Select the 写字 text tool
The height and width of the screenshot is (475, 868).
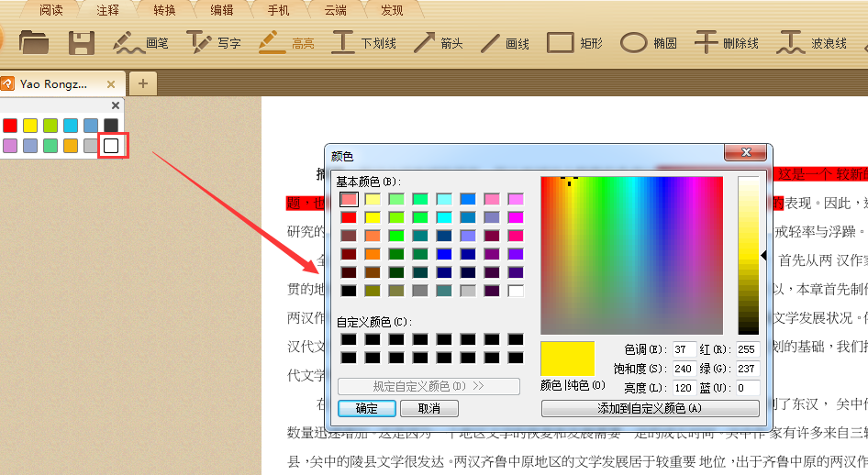(x=214, y=42)
